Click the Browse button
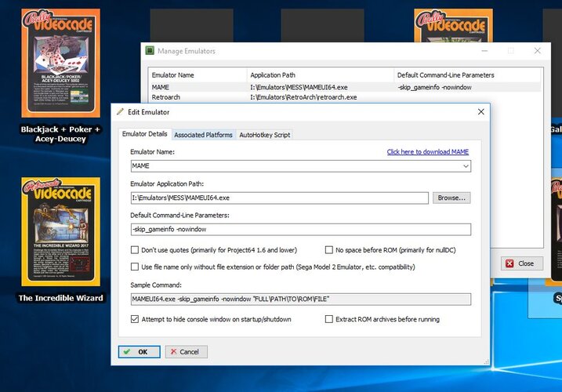Screen dimensions: 562x392 coord(451,198)
